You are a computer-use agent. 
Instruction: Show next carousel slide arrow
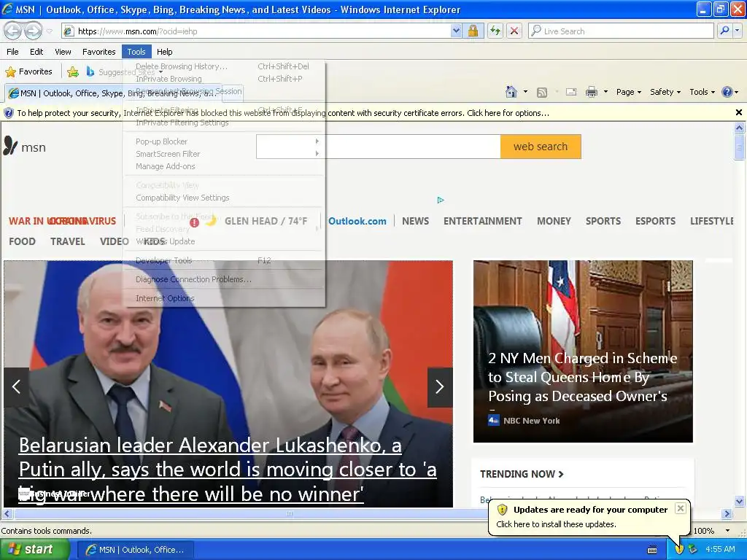coord(440,386)
